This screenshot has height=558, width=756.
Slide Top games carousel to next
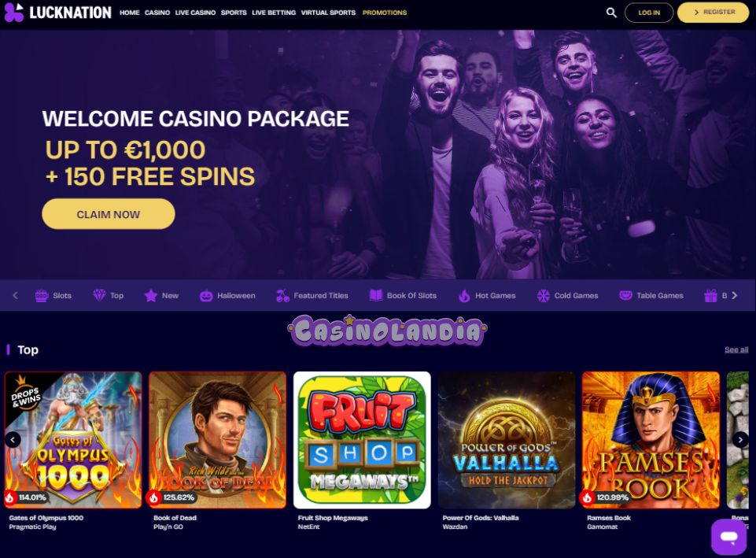click(740, 439)
